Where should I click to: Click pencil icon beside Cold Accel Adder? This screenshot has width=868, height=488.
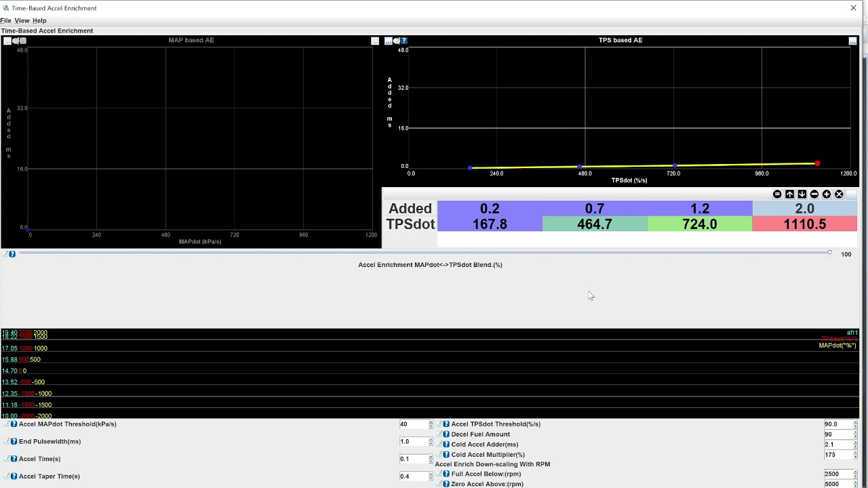(439, 445)
